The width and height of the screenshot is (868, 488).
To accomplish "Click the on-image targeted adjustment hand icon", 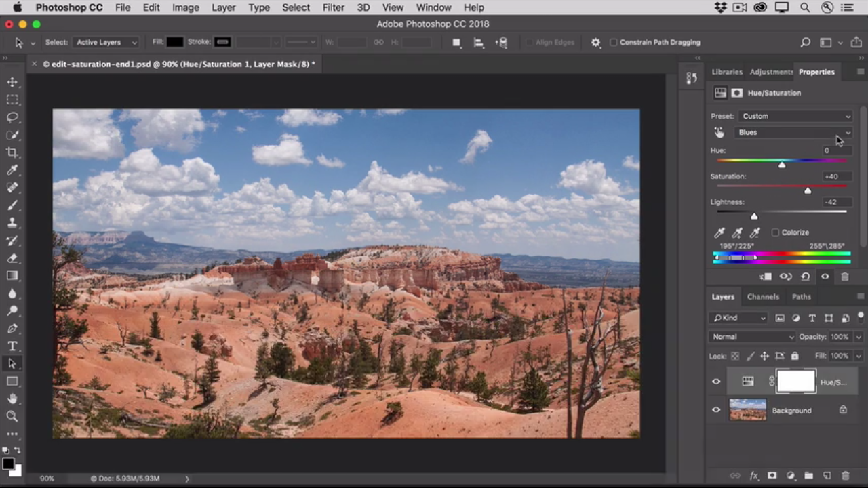I will click(x=719, y=133).
